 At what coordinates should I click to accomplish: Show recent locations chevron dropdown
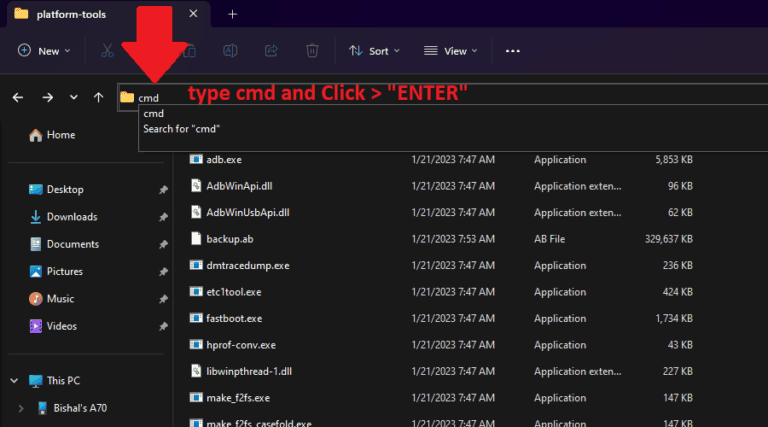[73, 97]
